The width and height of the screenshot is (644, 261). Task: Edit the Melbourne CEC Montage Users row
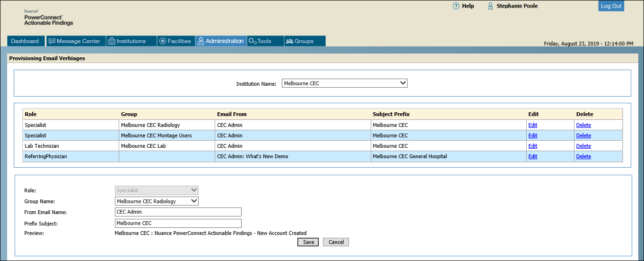tap(532, 135)
